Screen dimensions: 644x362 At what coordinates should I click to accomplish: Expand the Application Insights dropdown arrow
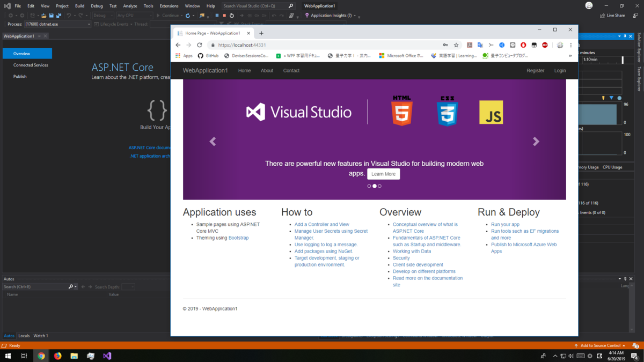click(355, 16)
